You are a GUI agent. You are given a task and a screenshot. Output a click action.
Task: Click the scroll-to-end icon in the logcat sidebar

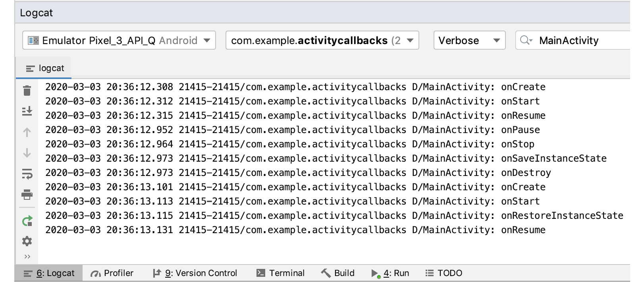[27, 111]
